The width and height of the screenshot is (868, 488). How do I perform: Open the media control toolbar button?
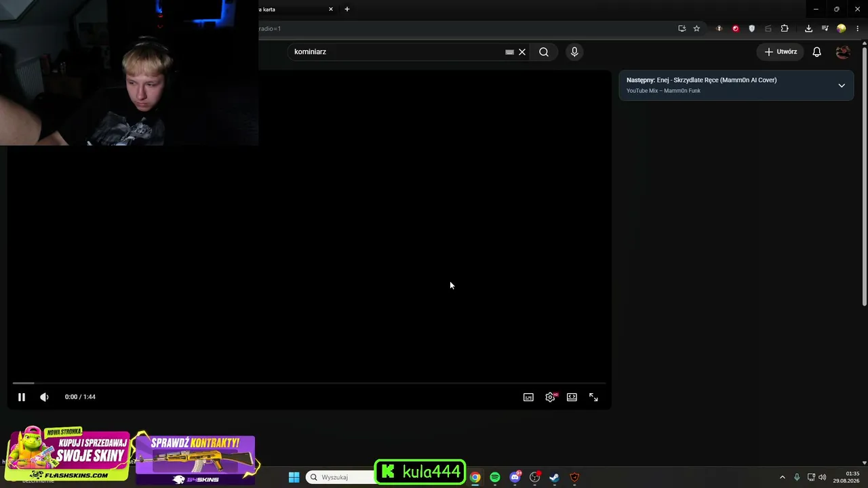[825, 28]
